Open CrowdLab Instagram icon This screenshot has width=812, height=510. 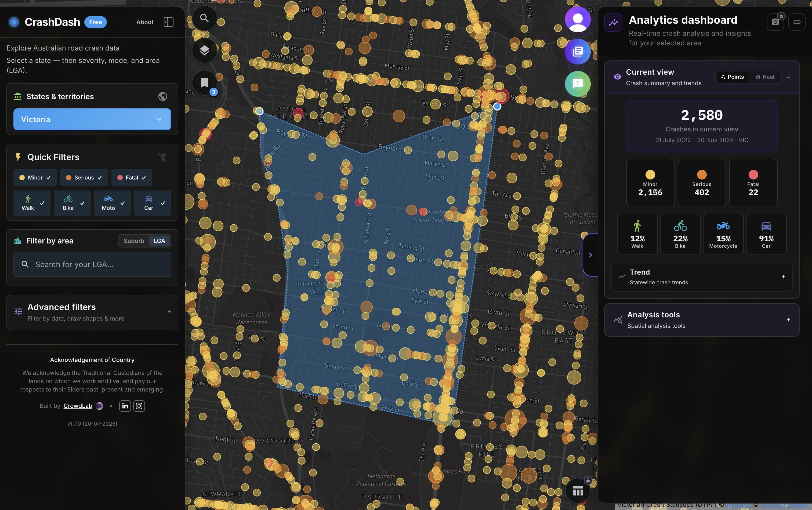pyautogui.click(x=139, y=406)
